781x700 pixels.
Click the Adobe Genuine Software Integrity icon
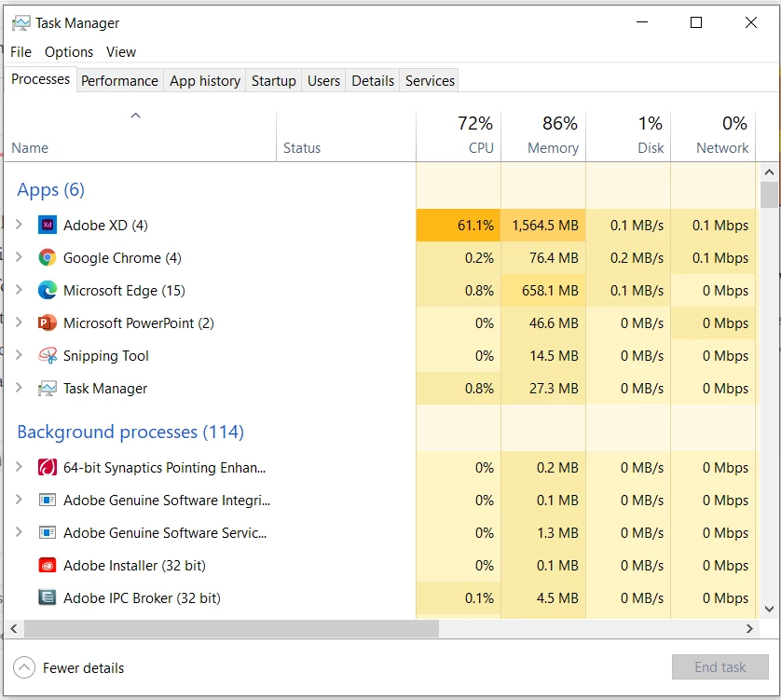pyautogui.click(x=48, y=500)
